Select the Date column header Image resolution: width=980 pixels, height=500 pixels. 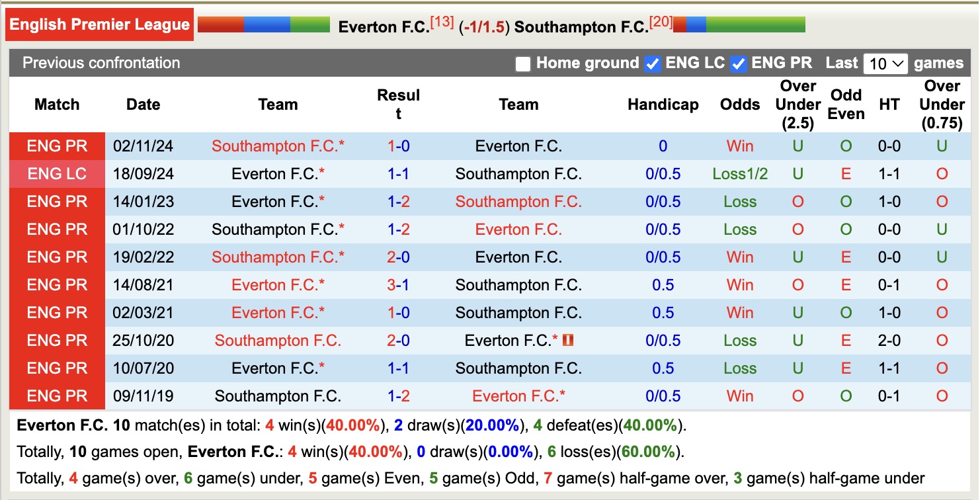(143, 104)
